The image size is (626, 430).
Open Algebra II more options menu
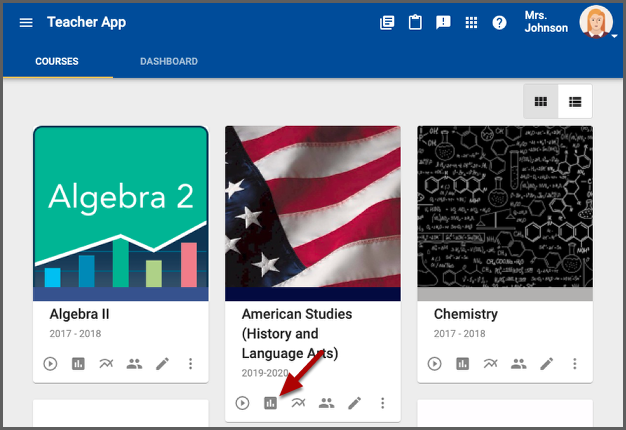pos(190,363)
